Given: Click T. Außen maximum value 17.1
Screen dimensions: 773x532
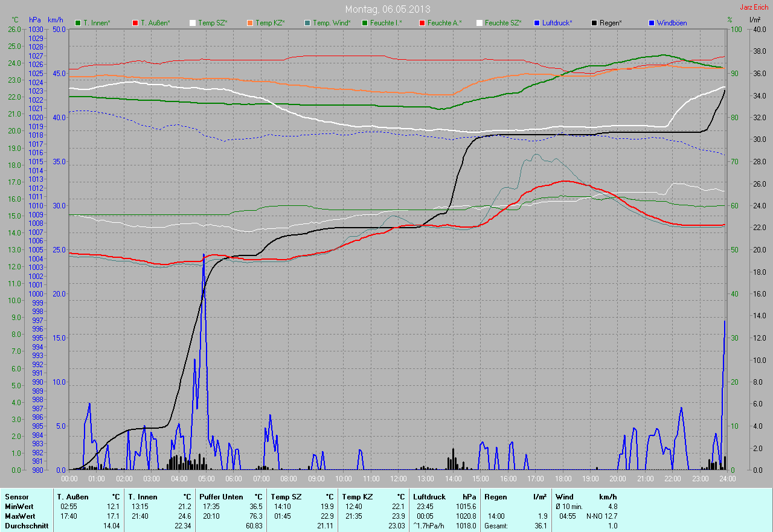Looking at the screenshot, I should [x=114, y=516].
